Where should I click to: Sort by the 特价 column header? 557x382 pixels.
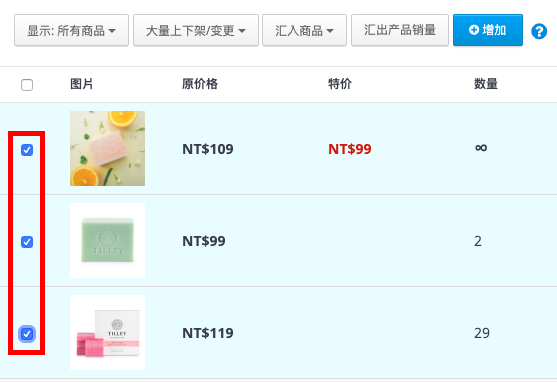pos(340,84)
